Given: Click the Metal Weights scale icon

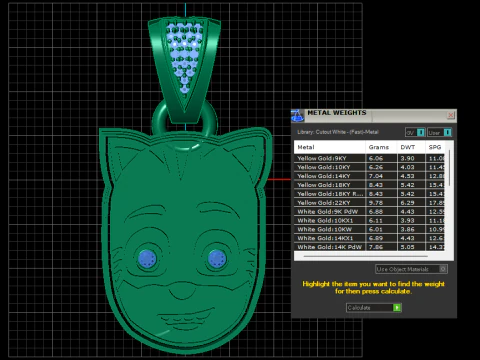Looking at the screenshot, I should point(297,115).
